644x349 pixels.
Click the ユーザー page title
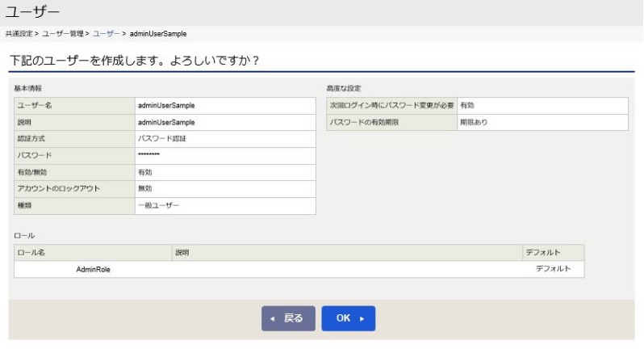point(32,12)
